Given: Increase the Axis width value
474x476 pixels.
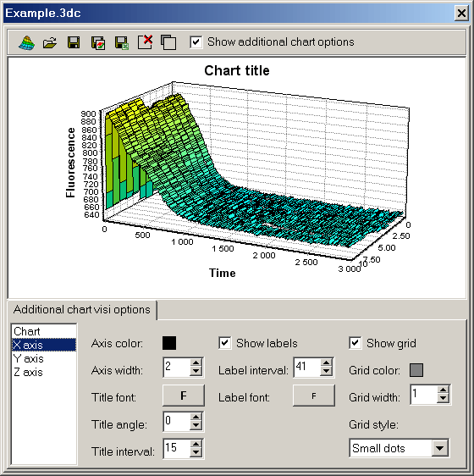Looking at the screenshot, I should tap(196, 363).
